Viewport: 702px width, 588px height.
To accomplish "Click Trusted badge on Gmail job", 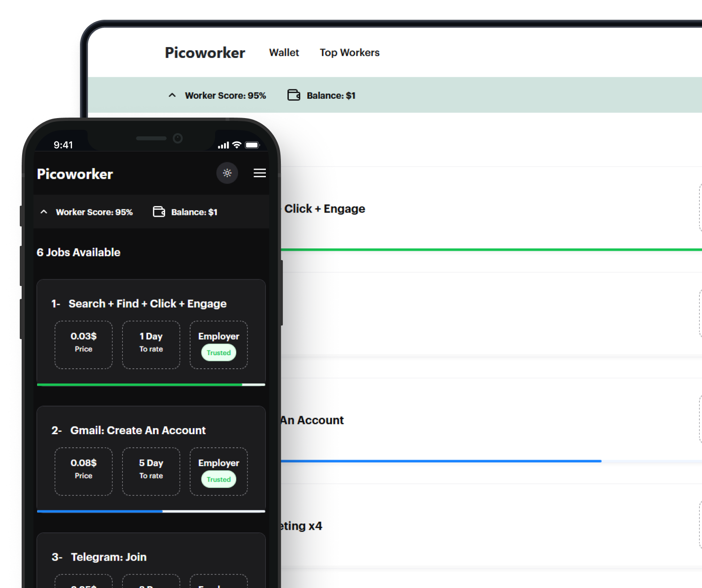I will tap(219, 479).
